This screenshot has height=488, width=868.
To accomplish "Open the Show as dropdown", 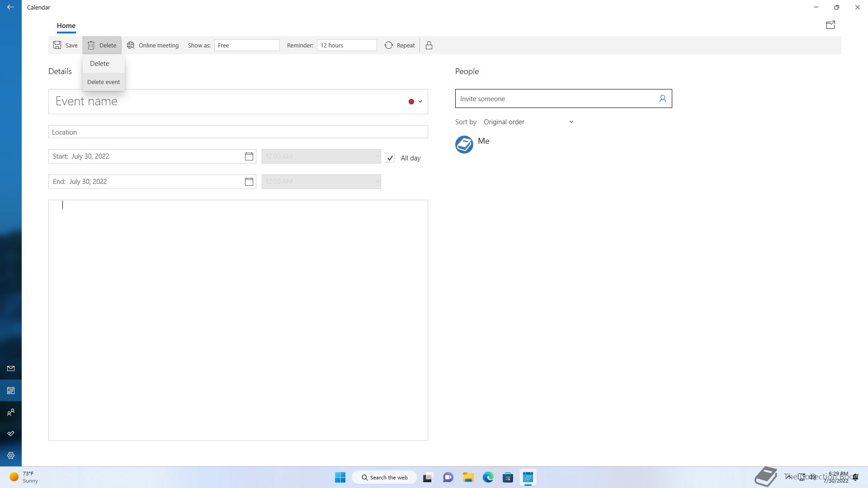I will point(247,45).
